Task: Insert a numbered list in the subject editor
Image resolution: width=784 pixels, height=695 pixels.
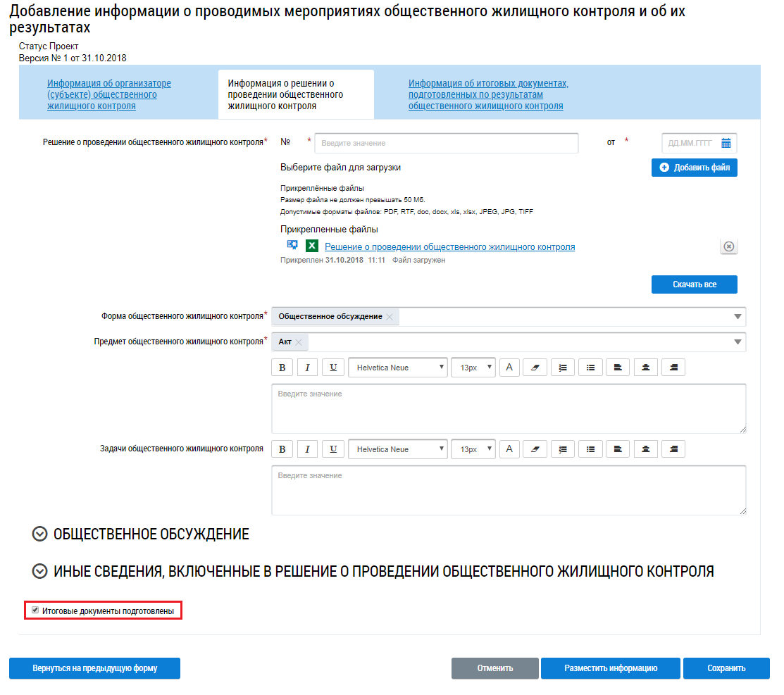Action: pyautogui.click(x=563, y=368)
